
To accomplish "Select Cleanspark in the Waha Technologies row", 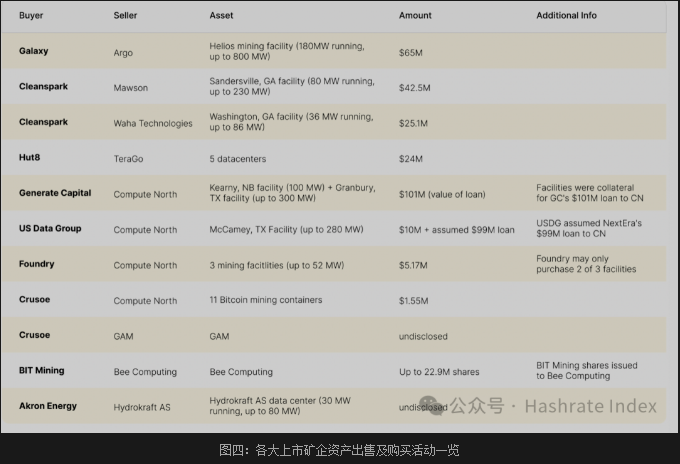I will pyautogui.click(x=43, y=122).
